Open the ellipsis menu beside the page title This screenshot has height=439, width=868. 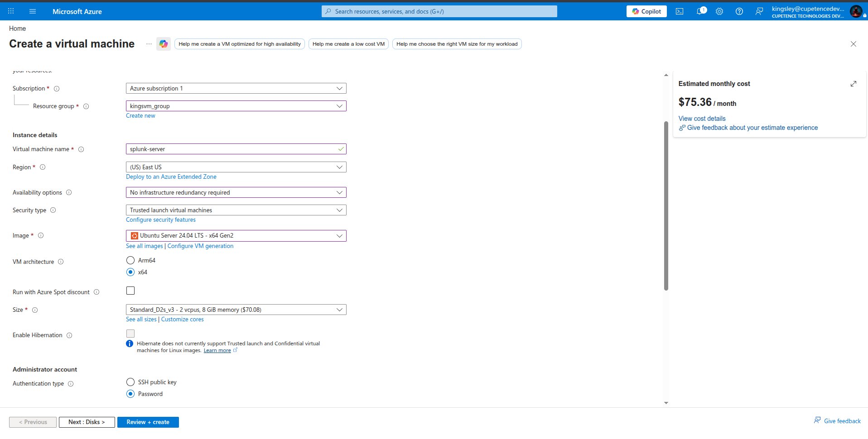tap(149, 44)
